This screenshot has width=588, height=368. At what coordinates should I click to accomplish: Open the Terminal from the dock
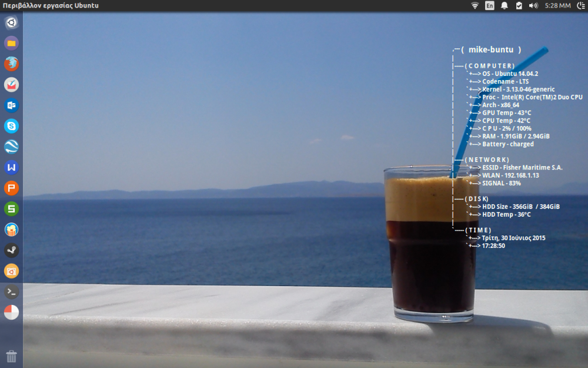(11, 291)
